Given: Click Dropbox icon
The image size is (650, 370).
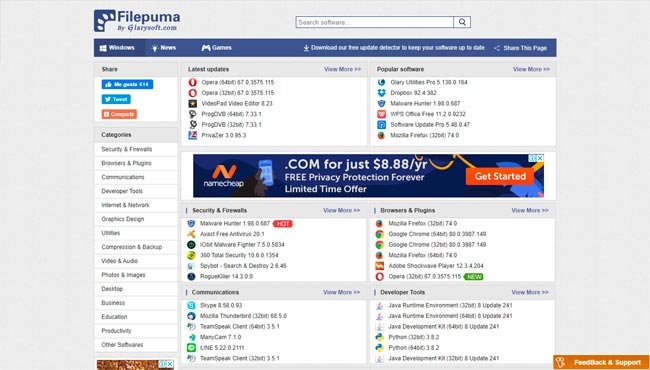Looking at the screenshot, I should coord(381,93).
